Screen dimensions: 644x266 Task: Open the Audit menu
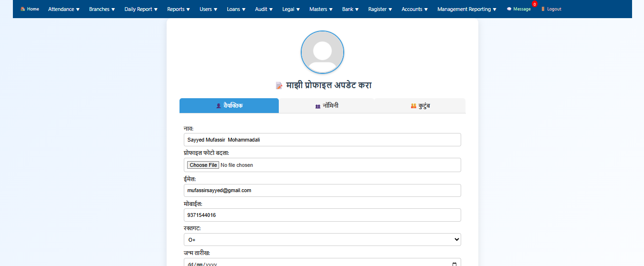point(264,9)
